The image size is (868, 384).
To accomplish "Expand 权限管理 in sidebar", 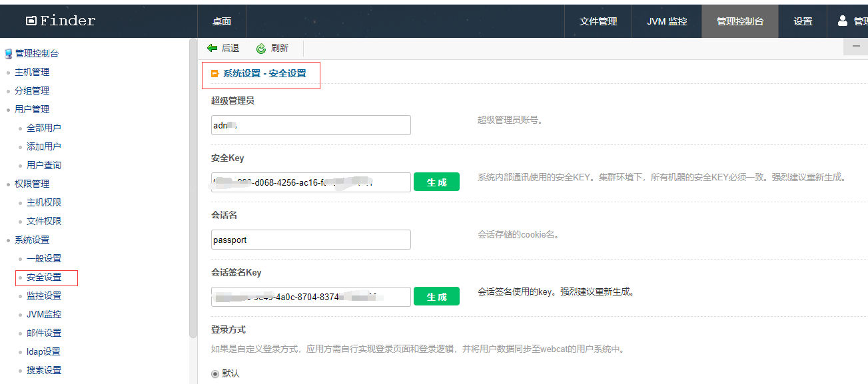I will pyautogui.click(x=32, y=184).
